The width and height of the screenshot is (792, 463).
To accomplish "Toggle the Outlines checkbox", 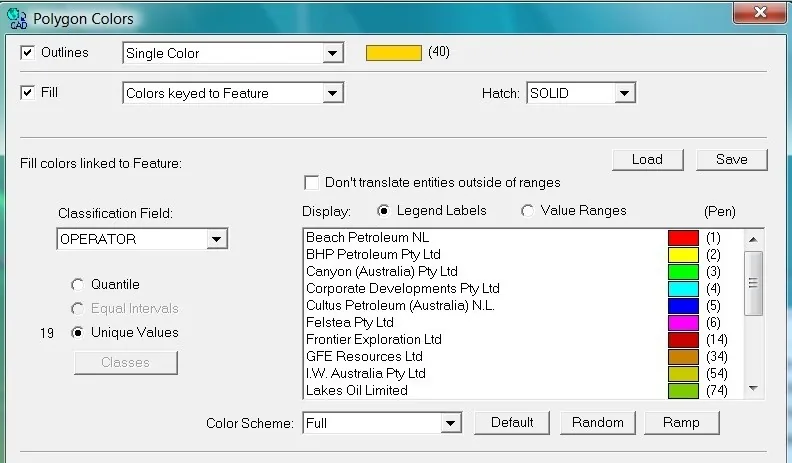I will click(x=27, y=53).
